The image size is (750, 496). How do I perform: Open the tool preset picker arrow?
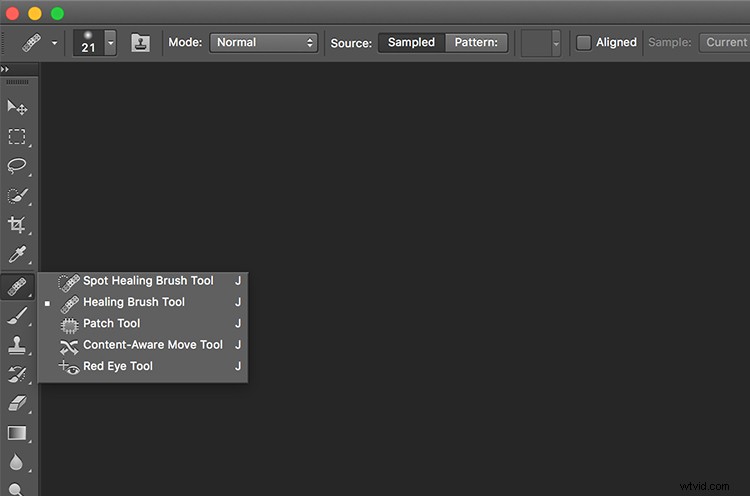pos(55,43)
